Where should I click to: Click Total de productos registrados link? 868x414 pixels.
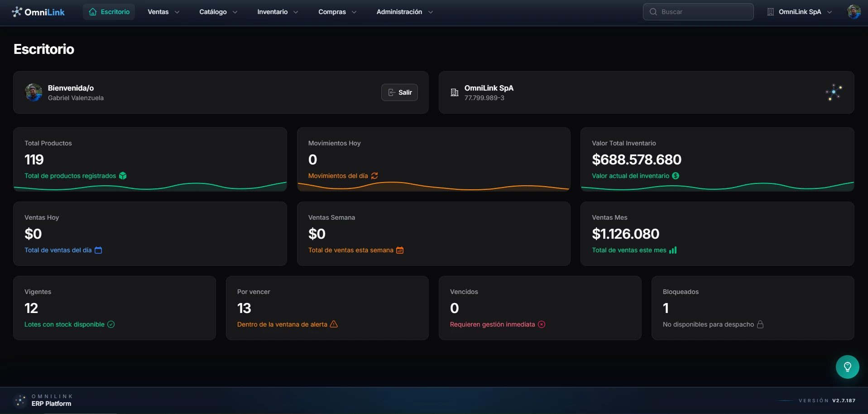(x=70, y=176)
